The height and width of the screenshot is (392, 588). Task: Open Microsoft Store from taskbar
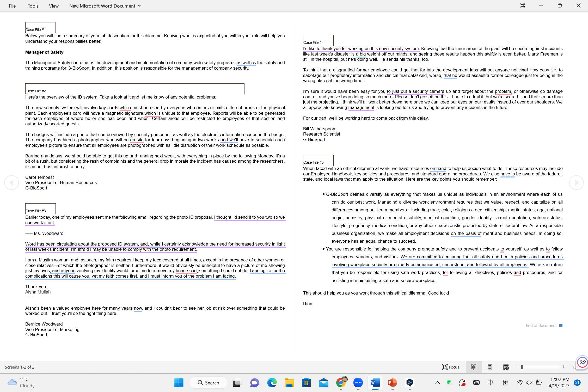[x=306, y=383]
